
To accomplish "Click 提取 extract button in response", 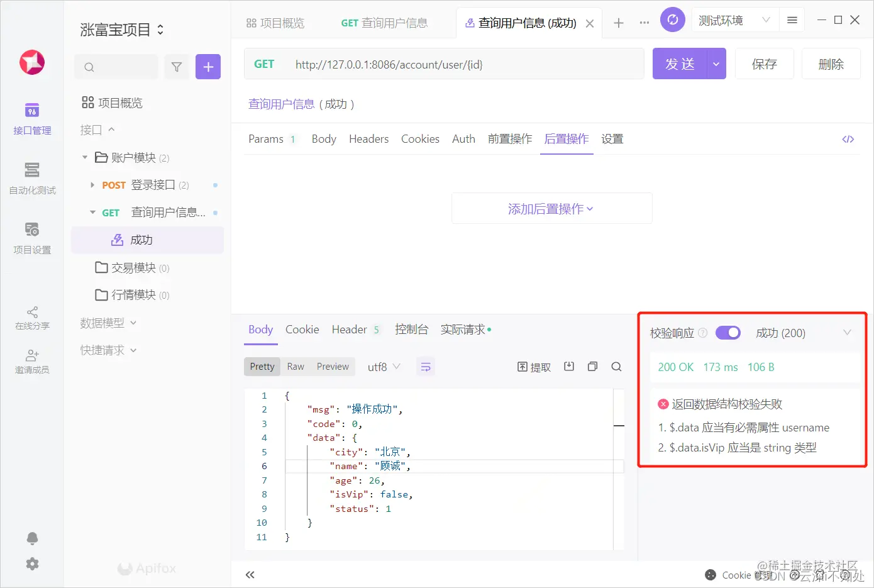I will (534, 367).
